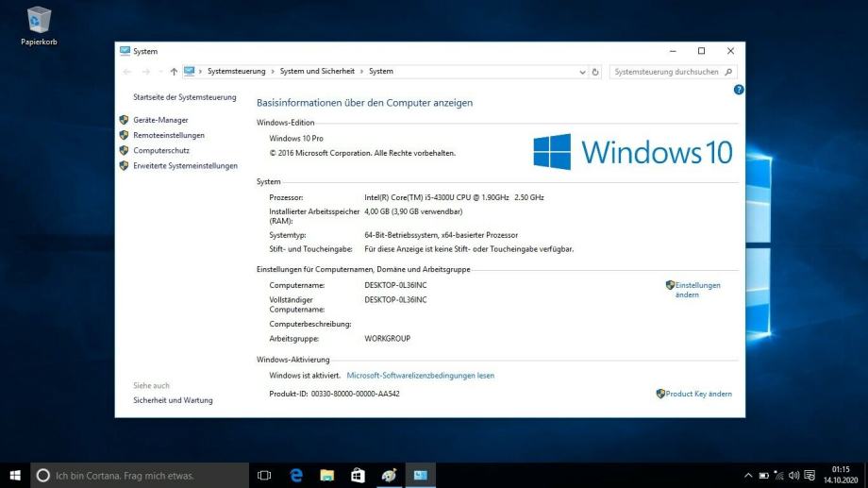Click the shield icon beside Geräte-Manager

pyautogui.click(x=124, y=120)
